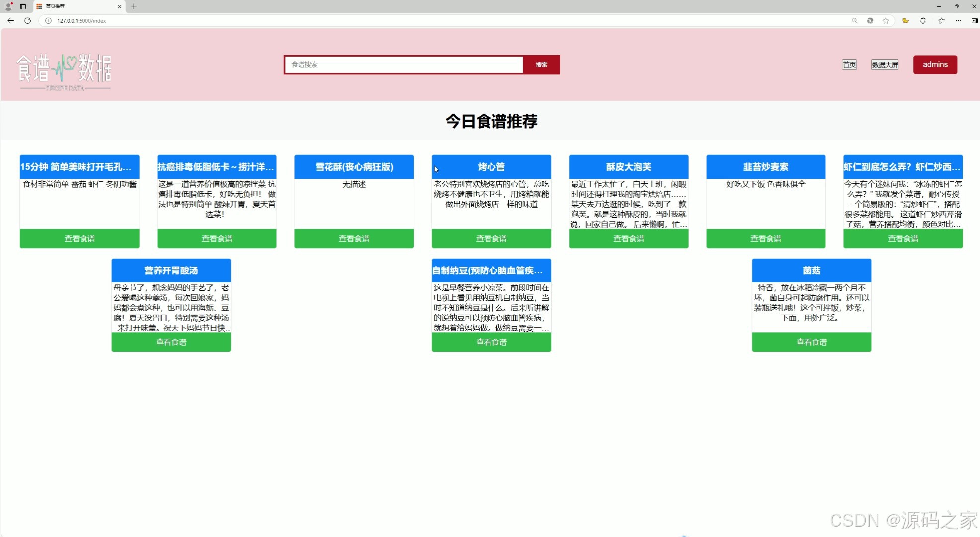Screen dimensions: 980x537
Task: Reload the page with the refresh icon
Action: (28, 21)
